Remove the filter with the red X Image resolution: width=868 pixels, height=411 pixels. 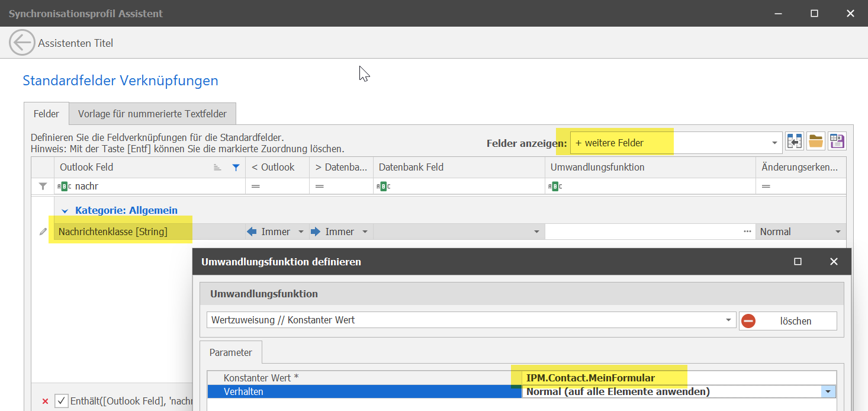click(45, 402)
